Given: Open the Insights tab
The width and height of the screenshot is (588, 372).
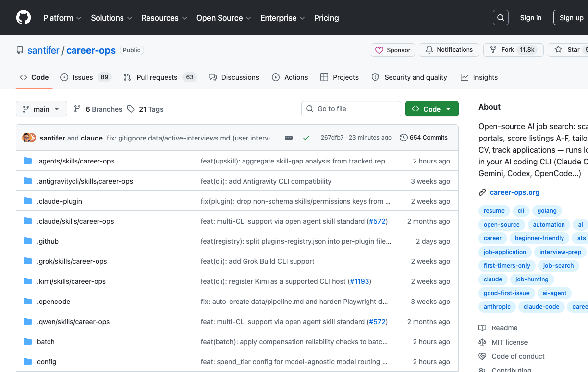Looking at the screenshot, I should coord(479,77).
